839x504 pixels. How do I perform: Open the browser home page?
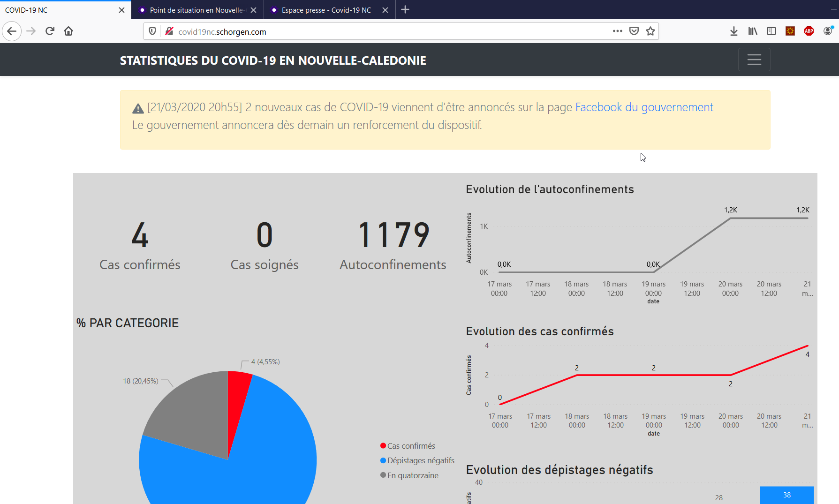68,31
